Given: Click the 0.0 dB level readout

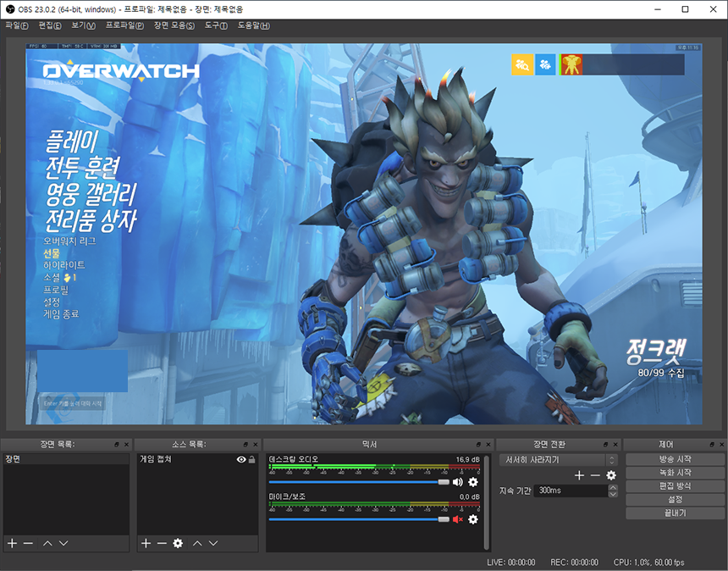Looking at the screenshot, I should [470, 496].
